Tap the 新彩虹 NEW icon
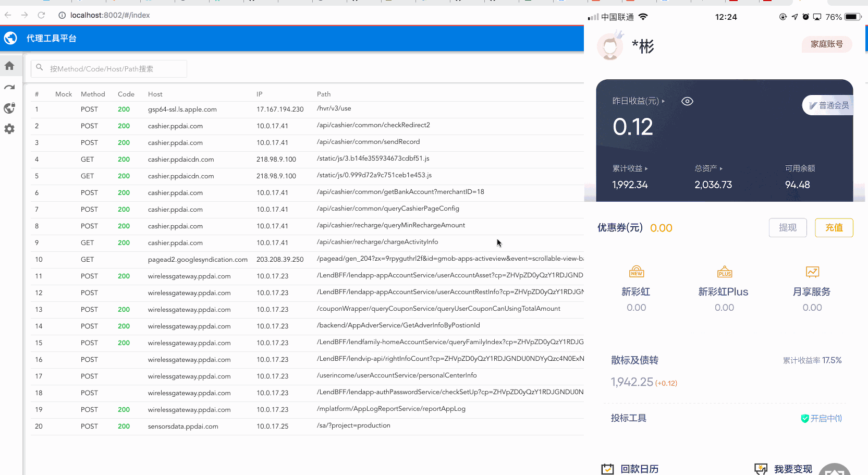Screen dimensions: 868x475 click(x=637, y=272)
